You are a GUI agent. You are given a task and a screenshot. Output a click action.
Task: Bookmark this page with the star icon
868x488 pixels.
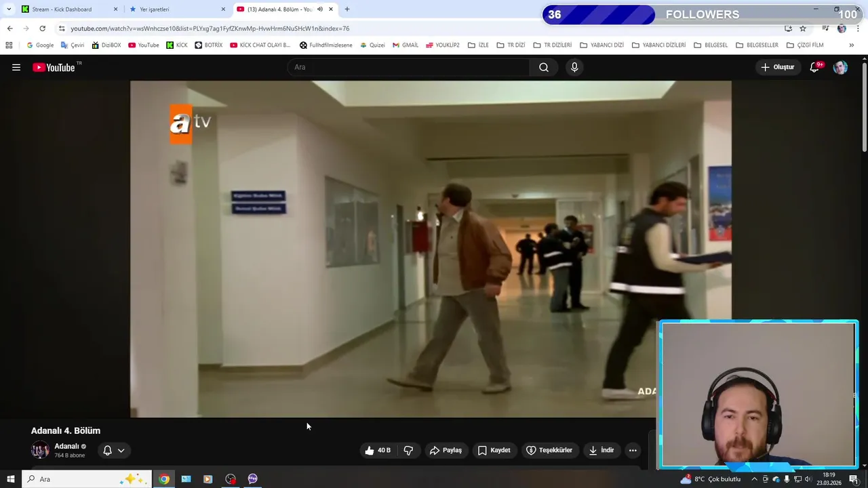pos(803,28)
